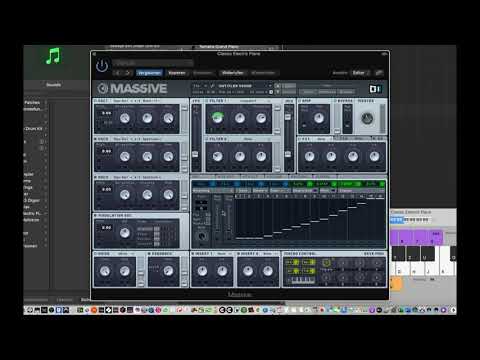Toggle the Modulation OSC enable switch
The image size is (480, 360).
tap(95, 216)
